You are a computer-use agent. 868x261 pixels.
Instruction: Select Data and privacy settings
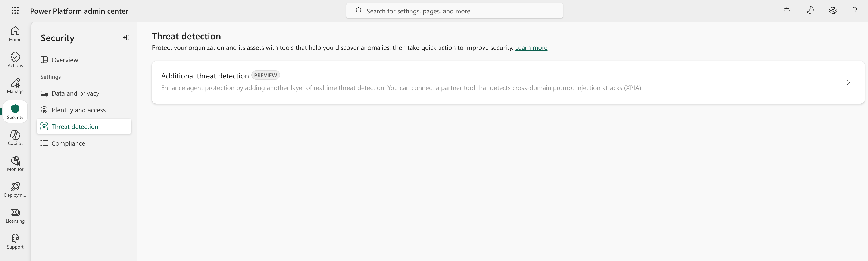75,93
